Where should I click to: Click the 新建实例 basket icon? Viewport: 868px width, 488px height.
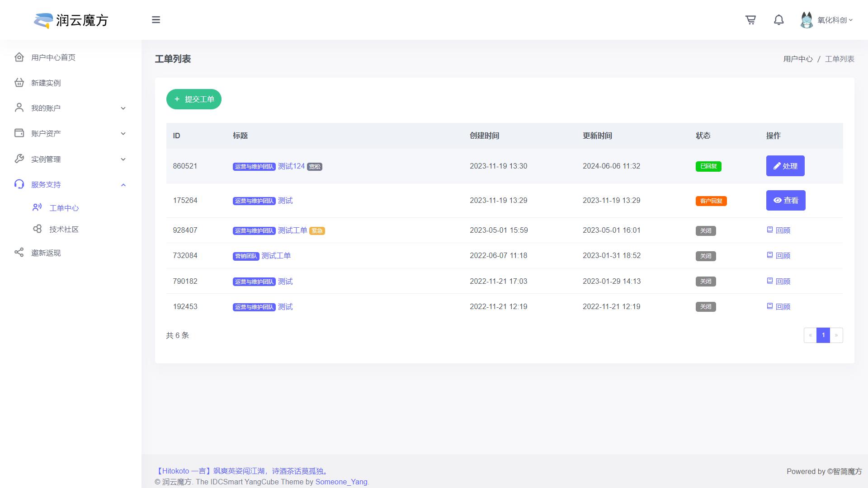[19, 83]
